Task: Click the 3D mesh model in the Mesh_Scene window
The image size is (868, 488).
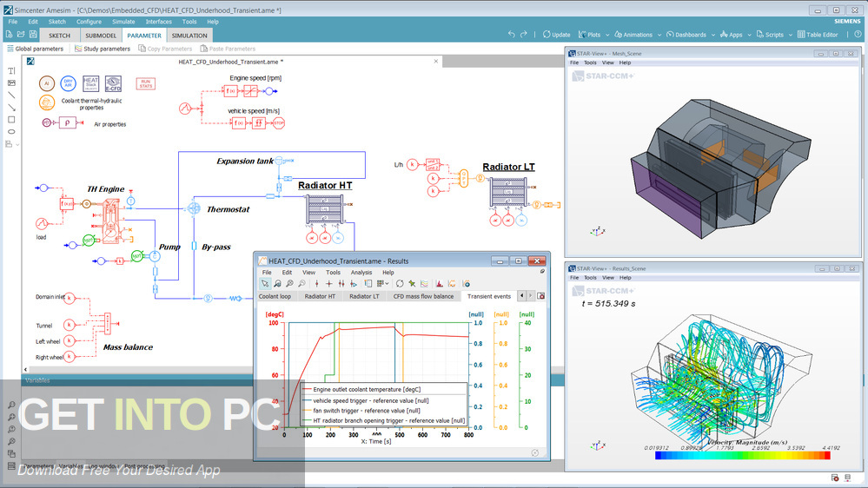Action: point(719,168)
